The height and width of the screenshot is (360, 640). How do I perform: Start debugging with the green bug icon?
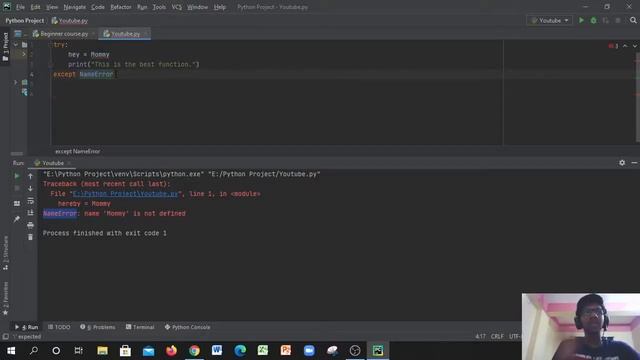(x=593, y=20)
